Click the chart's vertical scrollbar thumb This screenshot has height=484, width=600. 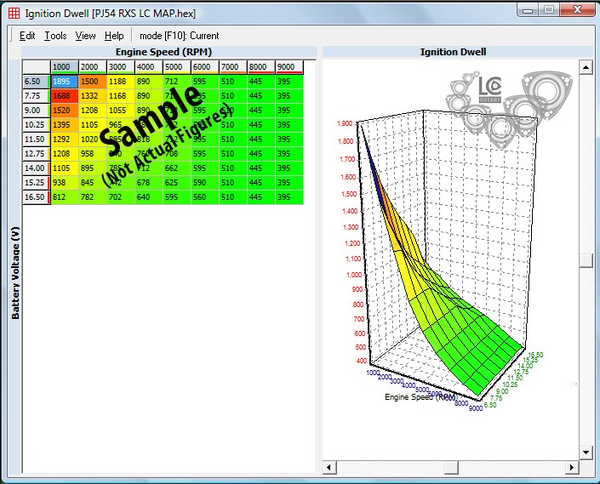586,260
